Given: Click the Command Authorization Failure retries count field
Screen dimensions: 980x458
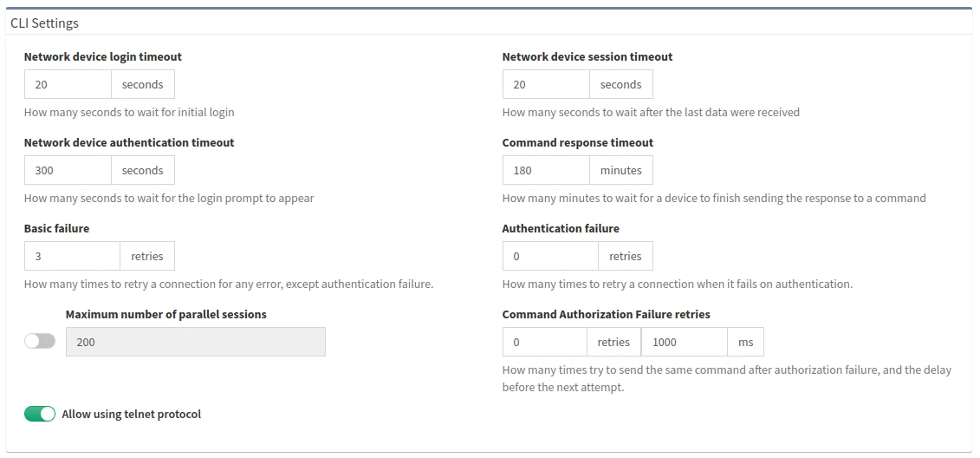Looking at the screenshot, I should (x=544, y=343).
